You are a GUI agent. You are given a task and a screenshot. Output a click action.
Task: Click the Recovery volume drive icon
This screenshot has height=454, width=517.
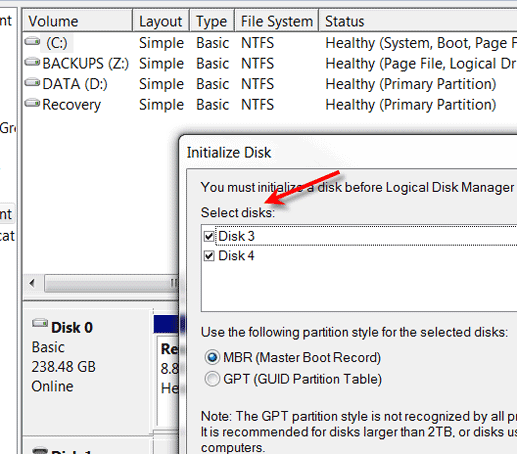pyautogui.click(x=32, y=103)
